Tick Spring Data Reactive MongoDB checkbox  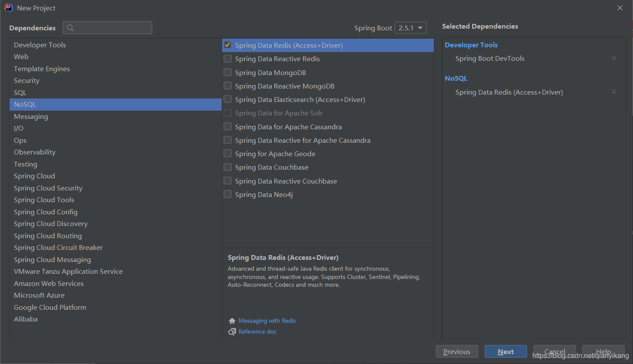coord(227,85)
